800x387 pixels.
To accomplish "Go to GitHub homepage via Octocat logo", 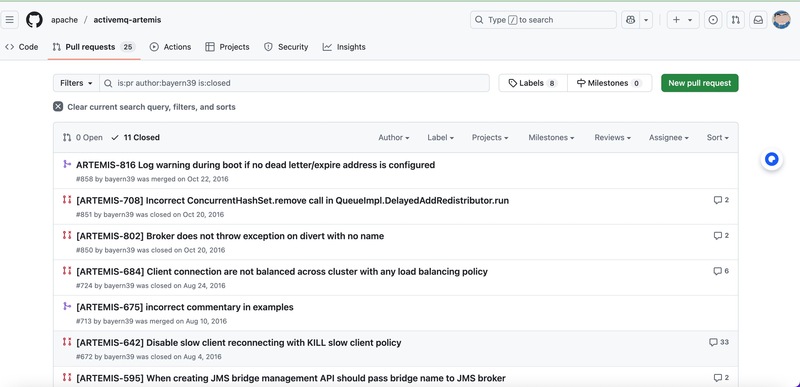I will tap(34, 20).
